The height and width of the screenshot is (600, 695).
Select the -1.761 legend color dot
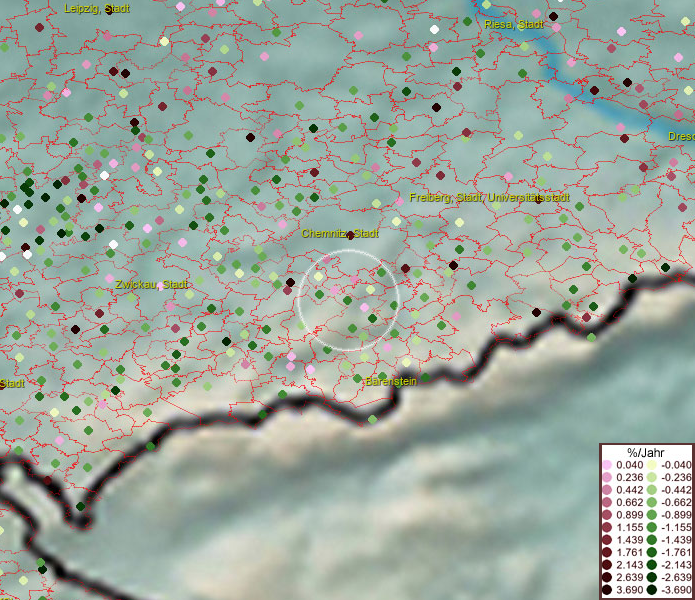point(652,552)
